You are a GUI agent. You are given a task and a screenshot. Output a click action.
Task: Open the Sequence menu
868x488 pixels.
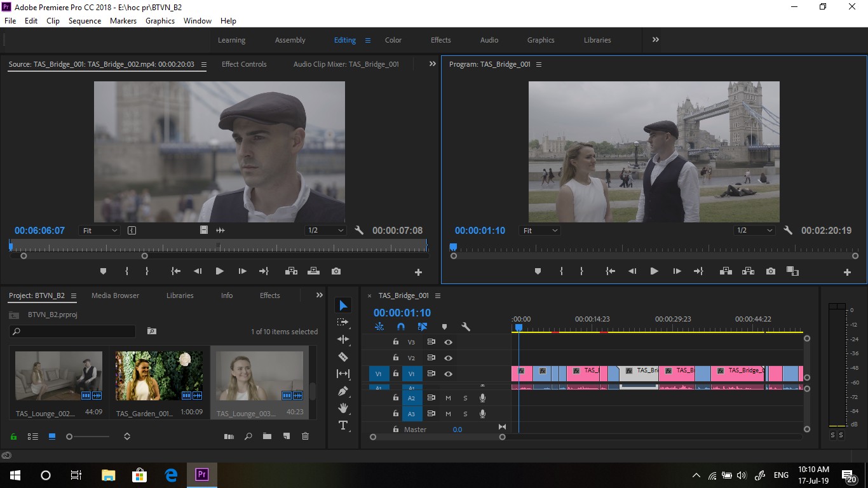[x=85, y=20]
